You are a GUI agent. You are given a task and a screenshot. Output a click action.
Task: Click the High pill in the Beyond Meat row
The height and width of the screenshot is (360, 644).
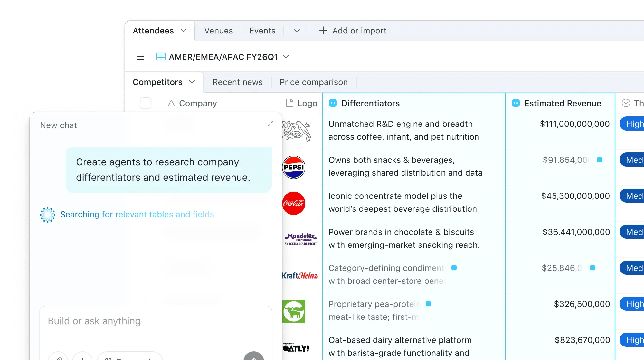click(x=632, y=304)
